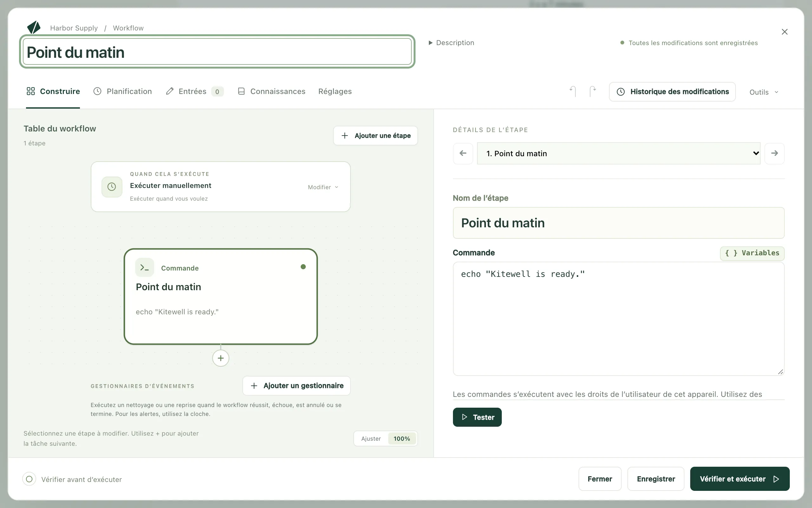Image resolution: width=812 pixels, height=508 pixels.
Task: Click the Nom de l'étape input field
Action: click(619, 223)
